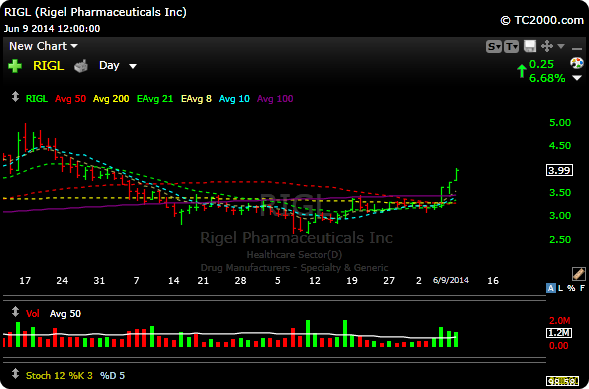Toggle the F scale option

pyautogui.click(x=582, y=288)
